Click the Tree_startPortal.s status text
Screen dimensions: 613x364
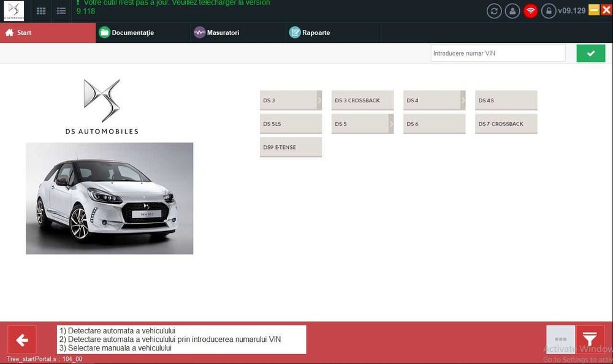click(x=45, y=359)
